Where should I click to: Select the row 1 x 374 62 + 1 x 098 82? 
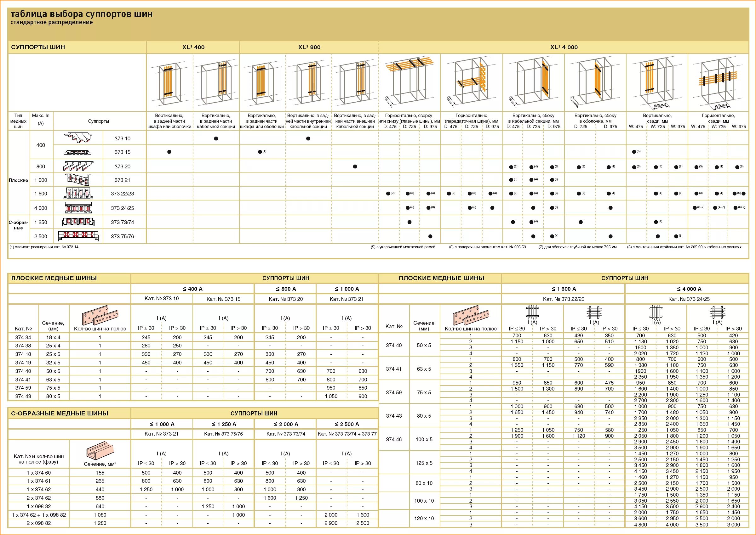click(x=39, y=515)
